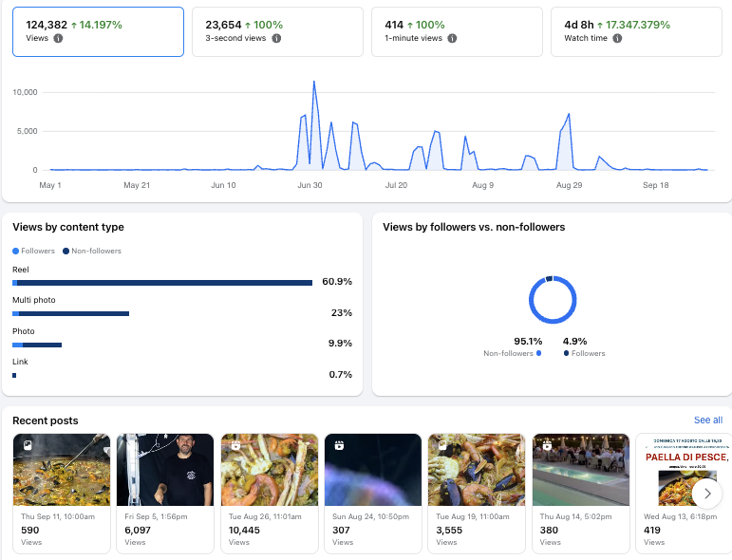Open info icon next to 3-second views
Image resolution: width=732 pixels, height=560 pixels.
click(x=276, y=38)
